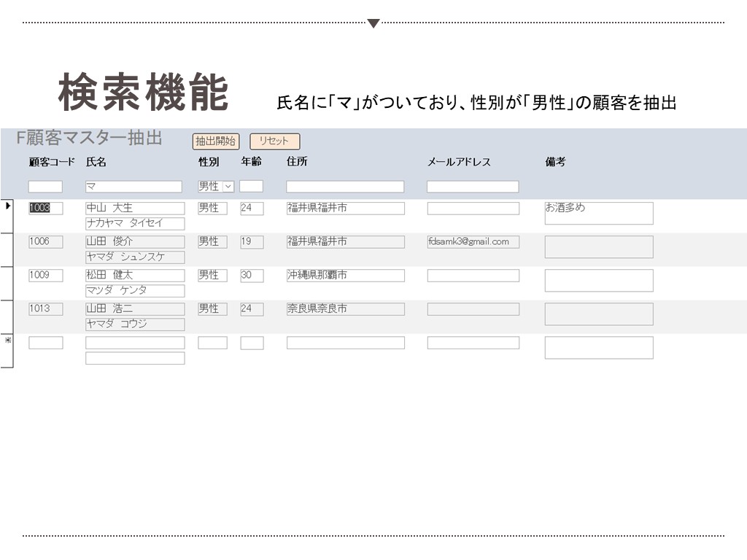This screenshot has height=560, width=747.
Task: Click the furigana field ヤマダ コウジ
Action: pos(135,324)
